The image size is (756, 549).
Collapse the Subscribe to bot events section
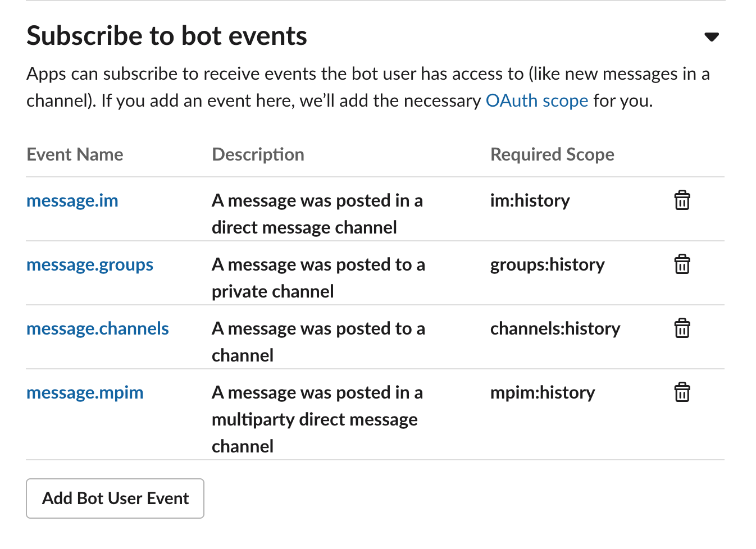(x=712, y=37)
